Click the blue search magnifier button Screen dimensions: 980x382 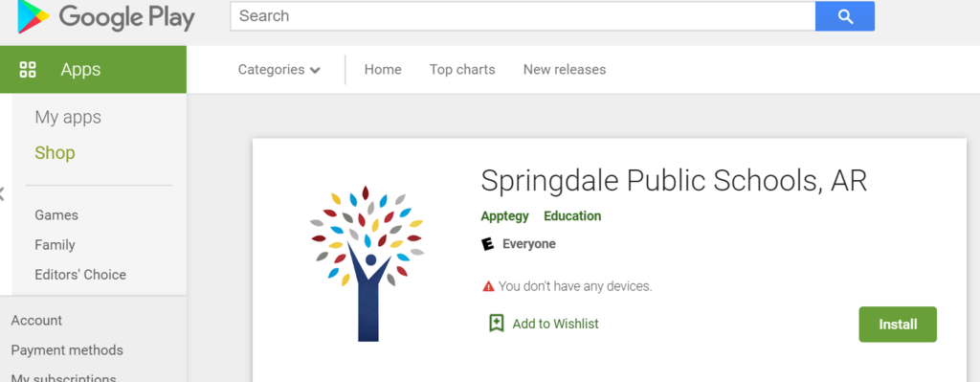click(845, 16)
